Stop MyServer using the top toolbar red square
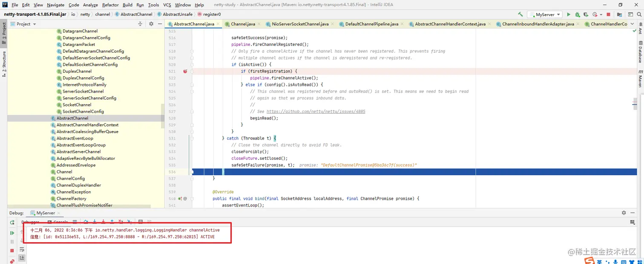The image size is (644, 264). coord(608,14)
